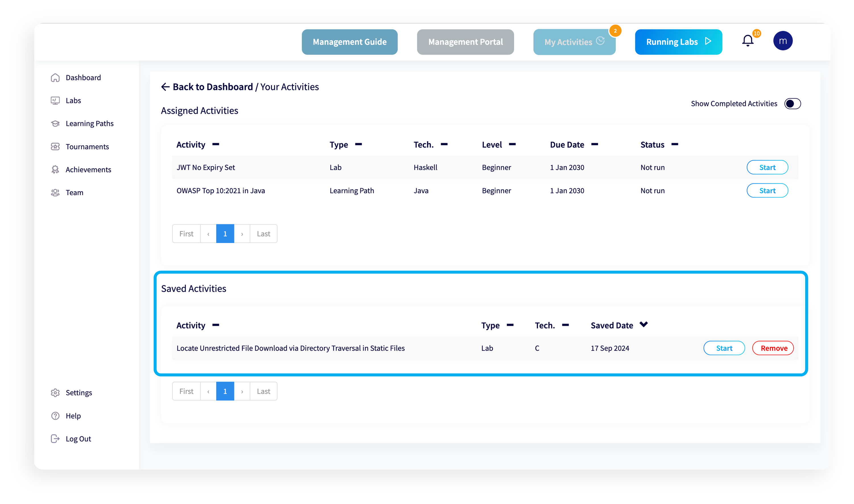
Task: Sort saved activities by Tech. column
Action: coord(566,325)
